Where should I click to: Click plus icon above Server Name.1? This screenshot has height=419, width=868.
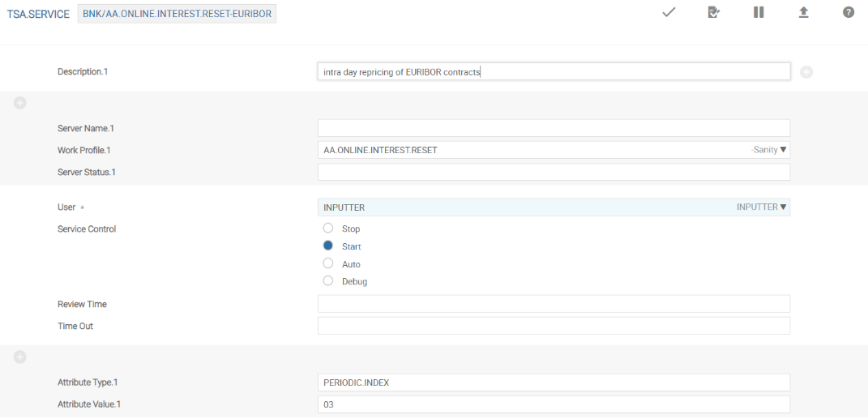pos(20,103)
